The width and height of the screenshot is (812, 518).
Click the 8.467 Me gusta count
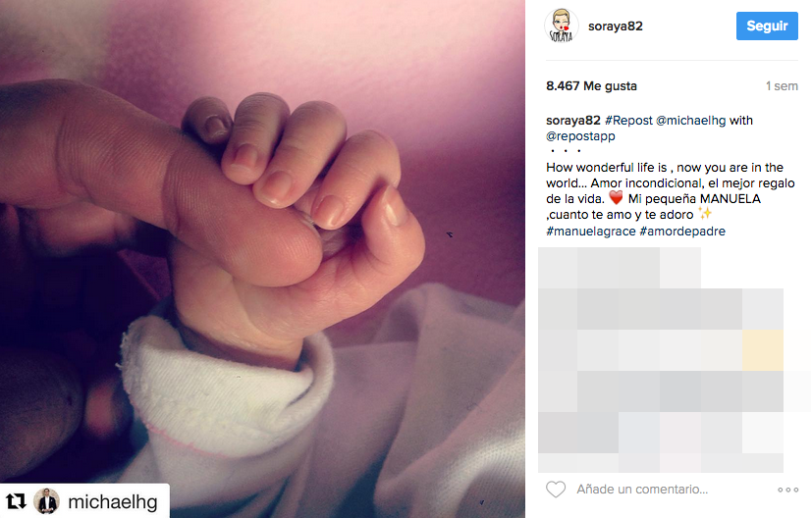coord(591,86)
